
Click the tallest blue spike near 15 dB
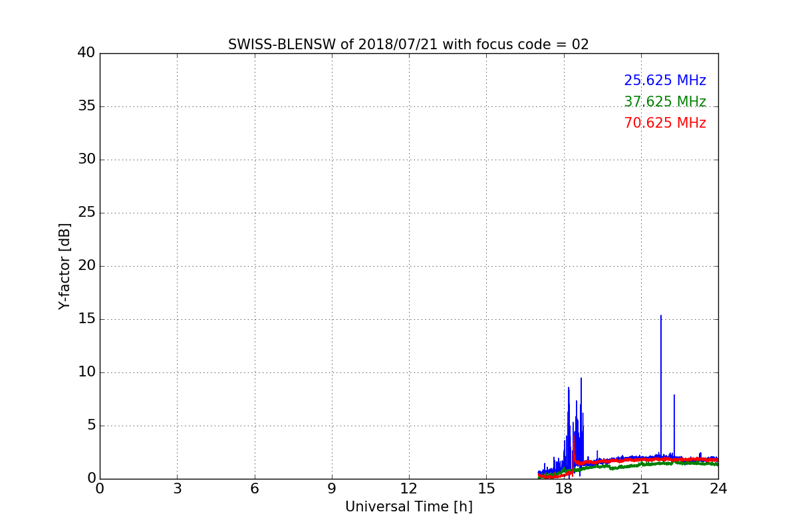click(x=661, y=386)
